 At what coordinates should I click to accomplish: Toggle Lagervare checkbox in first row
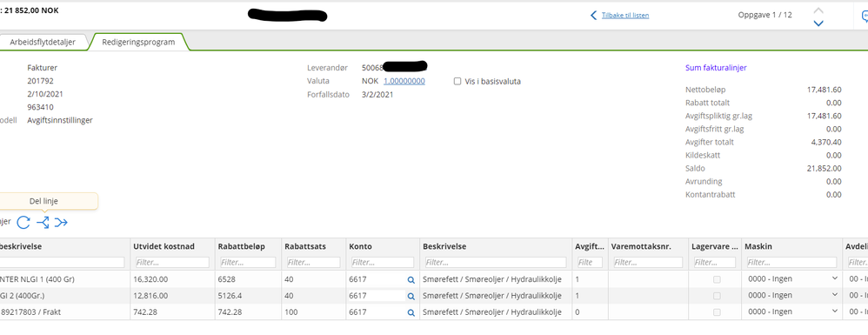pyautogui.click(x=717, y=280)
